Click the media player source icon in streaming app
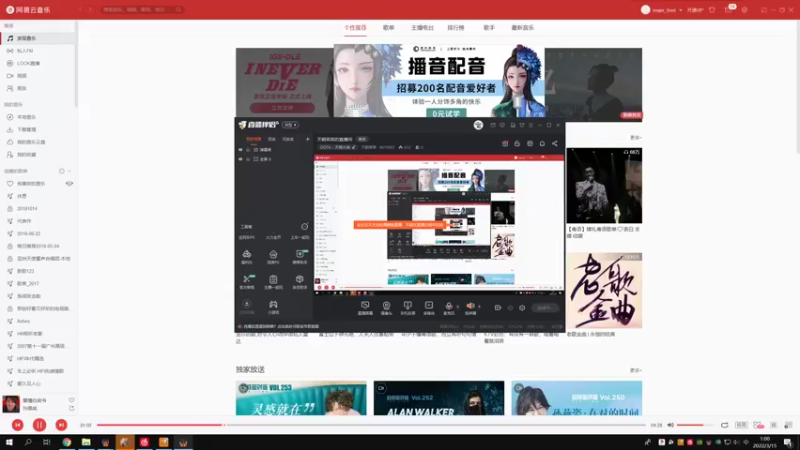The width and height of the screenshot is (800, 450). tap(429, 307)
